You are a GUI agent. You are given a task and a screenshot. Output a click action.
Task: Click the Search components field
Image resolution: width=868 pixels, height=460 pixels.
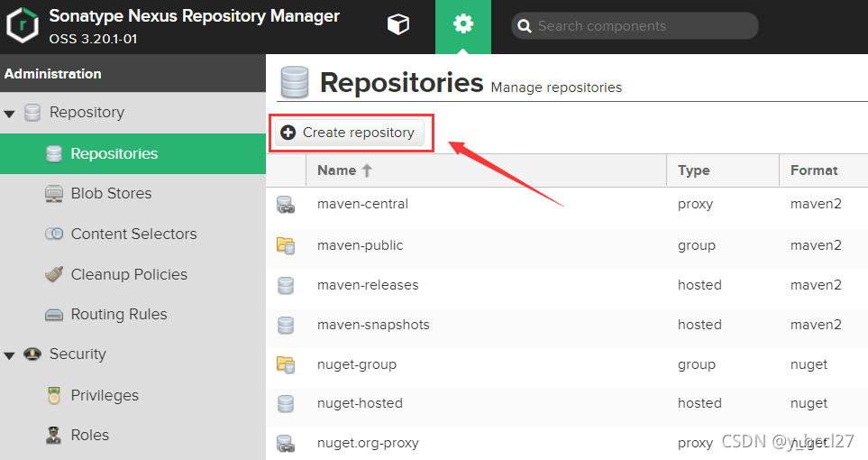[635, 26]
